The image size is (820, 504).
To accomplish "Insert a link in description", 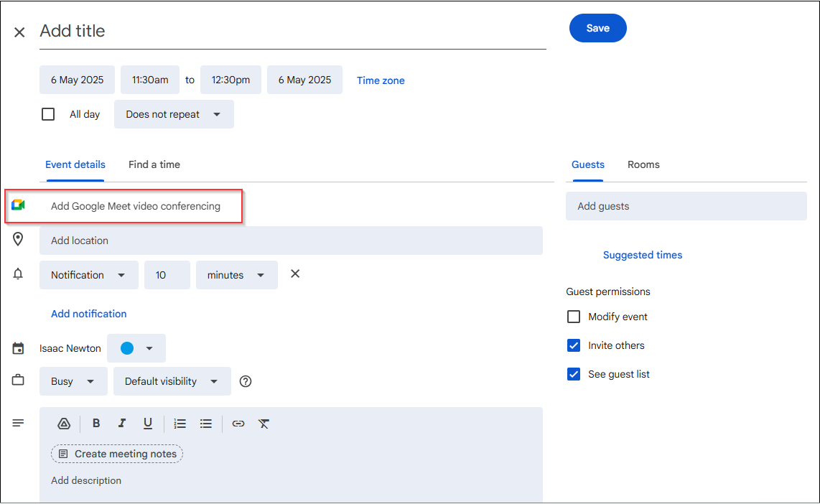I will pos(238,424).
